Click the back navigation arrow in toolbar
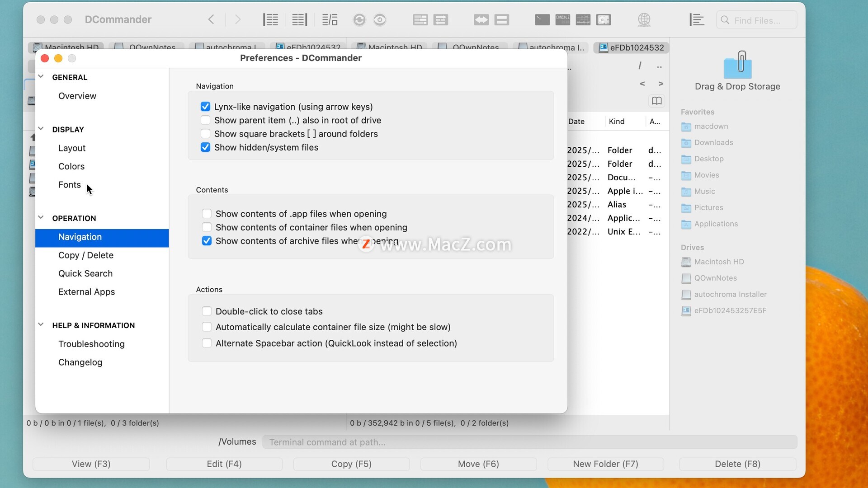 point(211,19)
